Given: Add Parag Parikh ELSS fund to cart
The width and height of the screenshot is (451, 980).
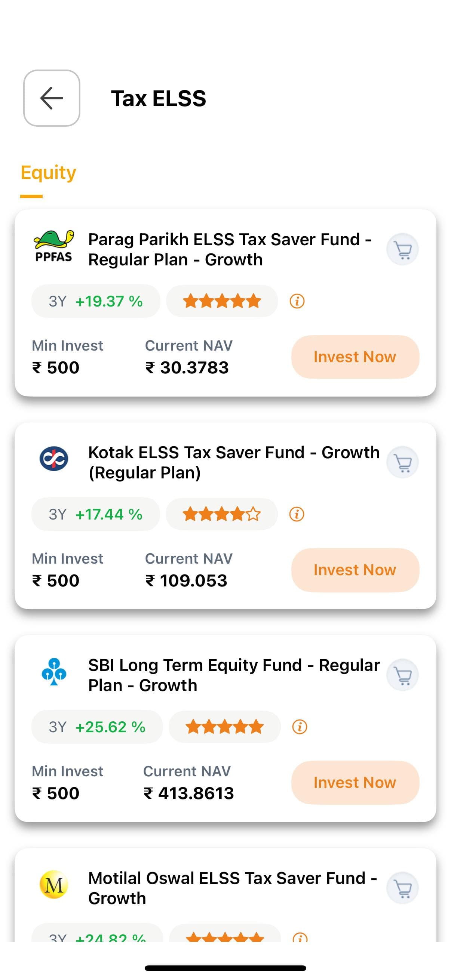Looking at the screenshot, I should (402, 250).
